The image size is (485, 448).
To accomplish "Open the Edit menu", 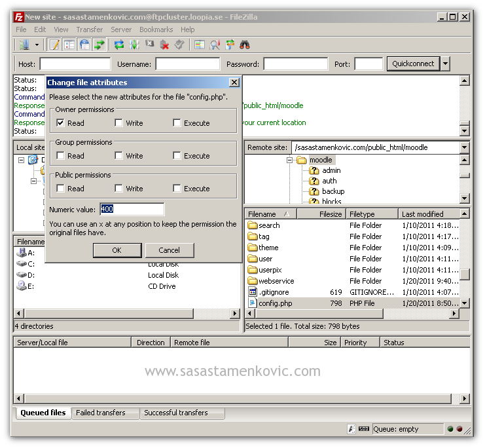I will (40, 29).
